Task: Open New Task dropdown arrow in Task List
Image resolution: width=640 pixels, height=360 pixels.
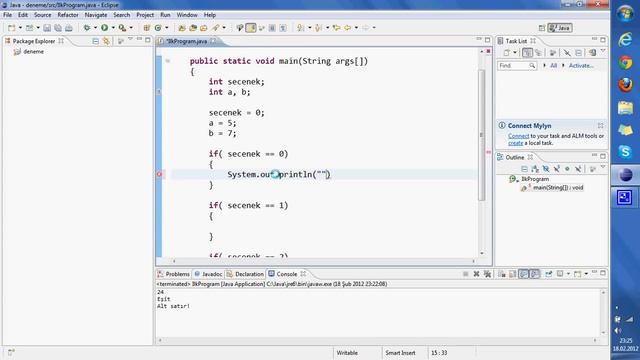Action: pyautogui.click(x=515, y=53)
